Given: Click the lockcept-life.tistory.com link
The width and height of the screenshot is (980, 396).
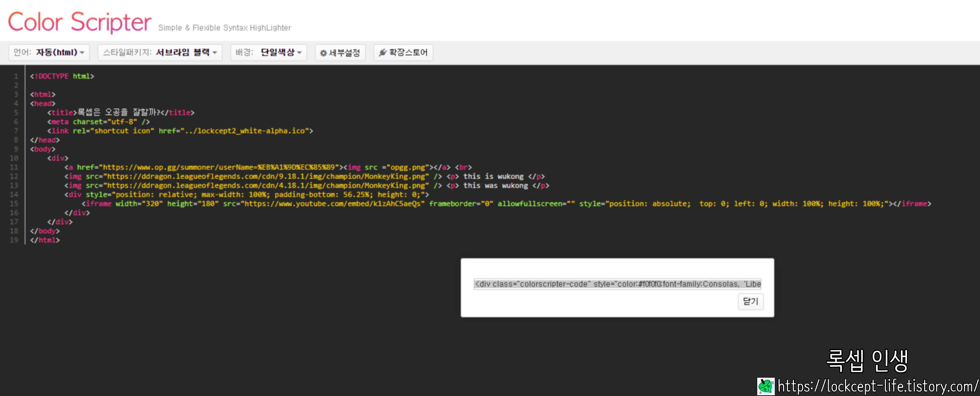Looking at the screenshot, I should 877,386.
